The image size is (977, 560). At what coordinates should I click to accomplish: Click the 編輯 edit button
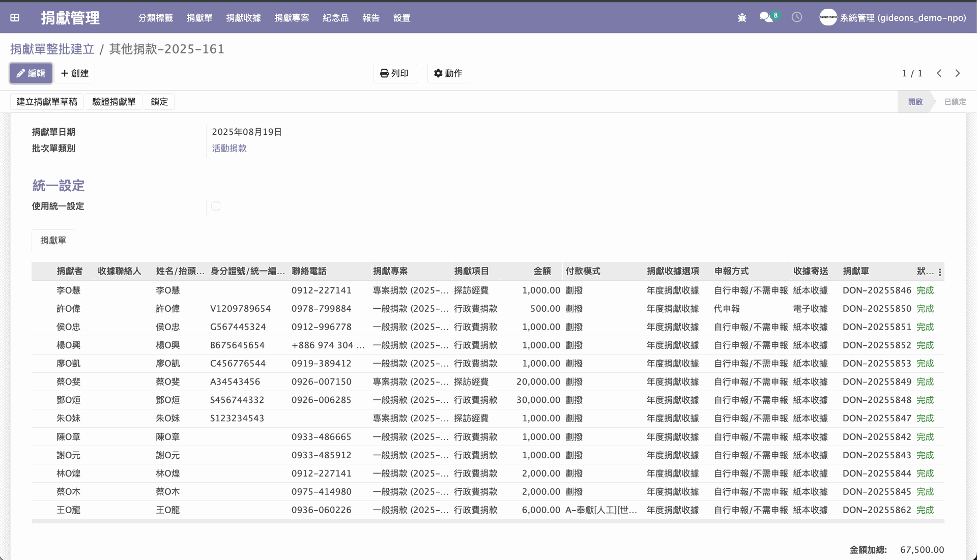(31, 73)
